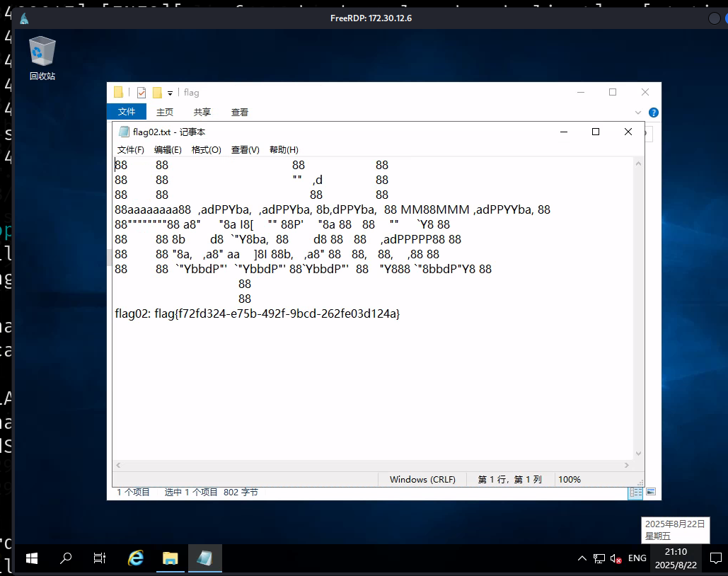The image size is (728, 576).
Task: Open Customize Quick Access Toolbar dropdown
Action: coord(170,93)
